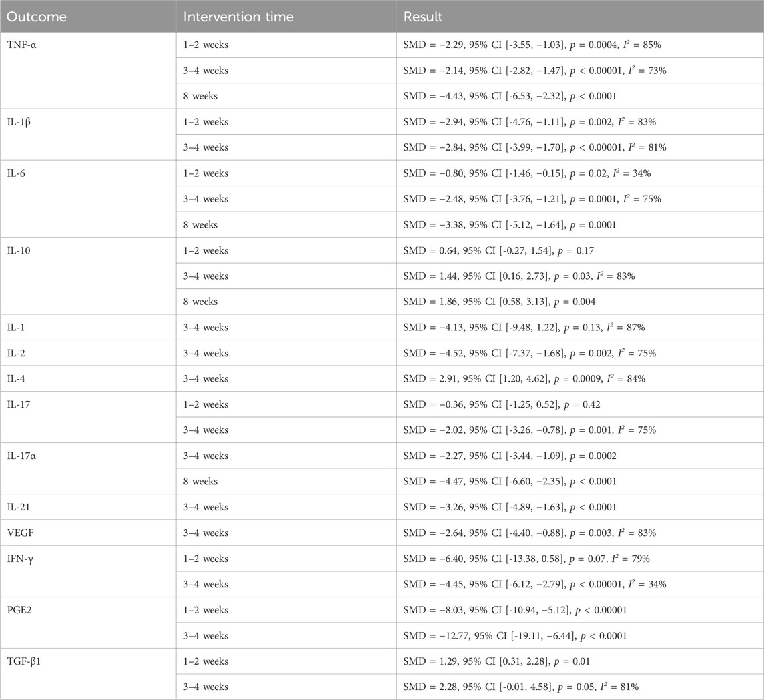Click result SMD = −4.13 for IL-1
The height and width of the screenshot is (700, 764).
pyautogui.click(x=580, y=328)
